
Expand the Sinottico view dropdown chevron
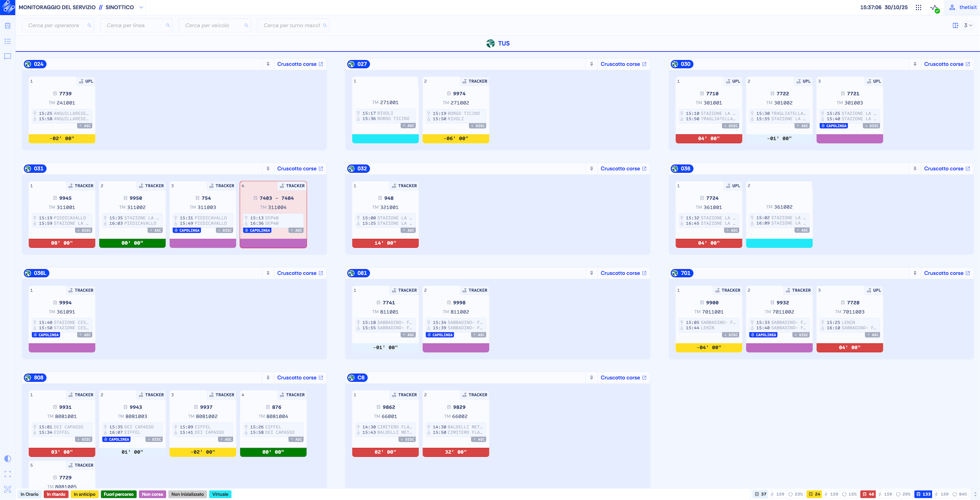(x=141, y=7)
